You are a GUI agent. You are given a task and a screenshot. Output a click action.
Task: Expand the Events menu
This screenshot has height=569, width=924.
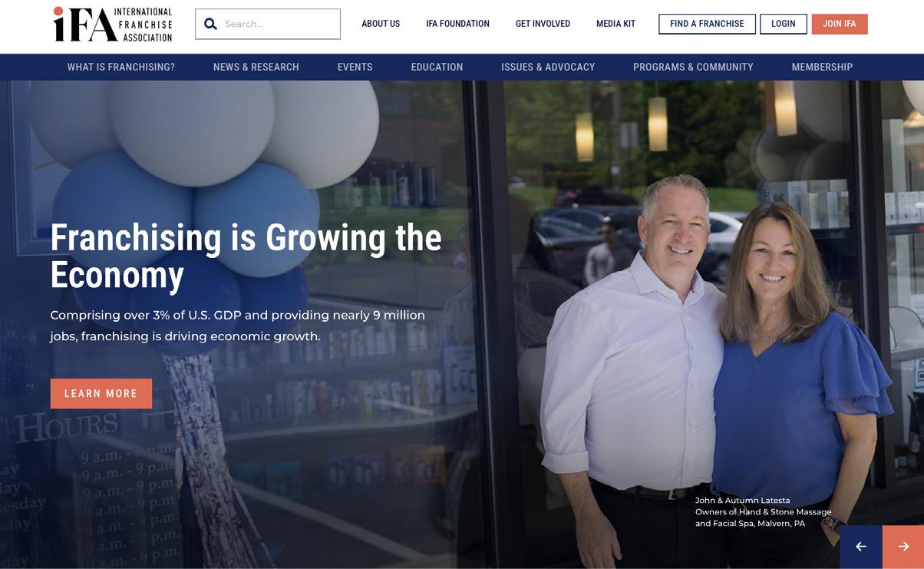pos(355,67)
